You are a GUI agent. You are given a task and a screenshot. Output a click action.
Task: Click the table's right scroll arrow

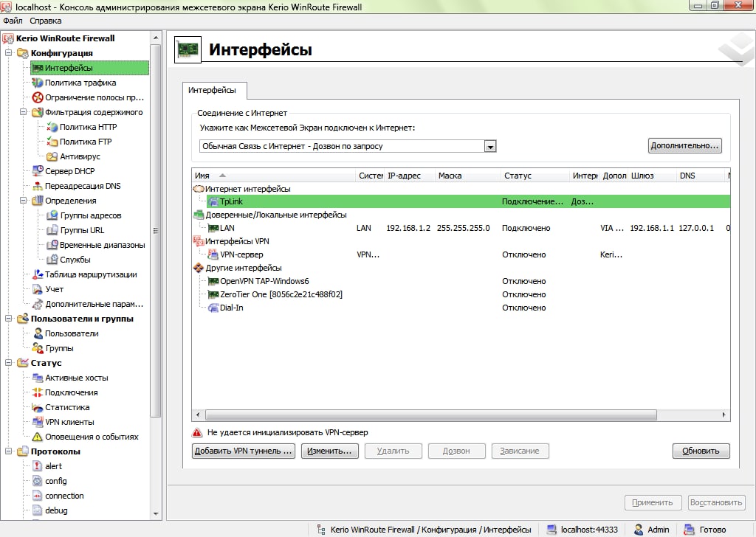pos(724,415)
